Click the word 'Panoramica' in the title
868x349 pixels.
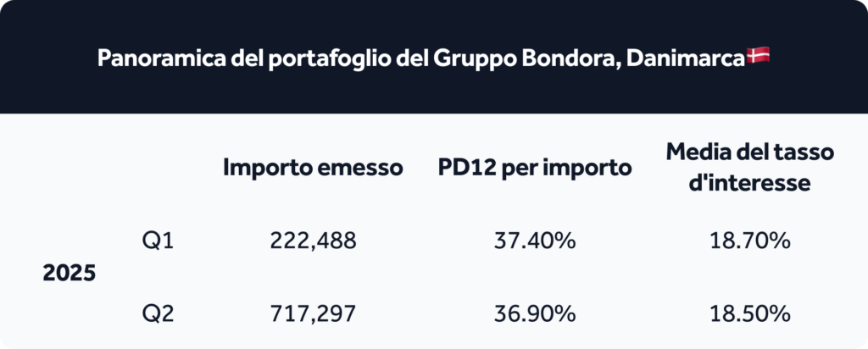click(161, 58)
